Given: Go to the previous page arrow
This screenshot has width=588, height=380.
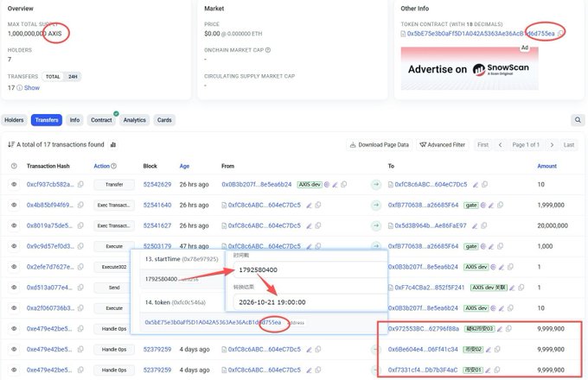Looking at the screenshot, I should click(x=500, y=145).
